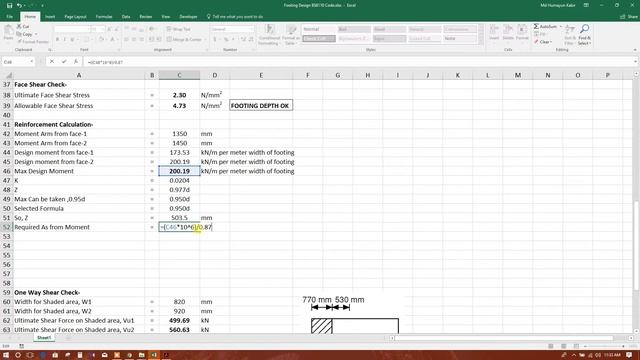Click the zoom slider
Viewport: 640px width, 360px height.
[x=604, y=346]
